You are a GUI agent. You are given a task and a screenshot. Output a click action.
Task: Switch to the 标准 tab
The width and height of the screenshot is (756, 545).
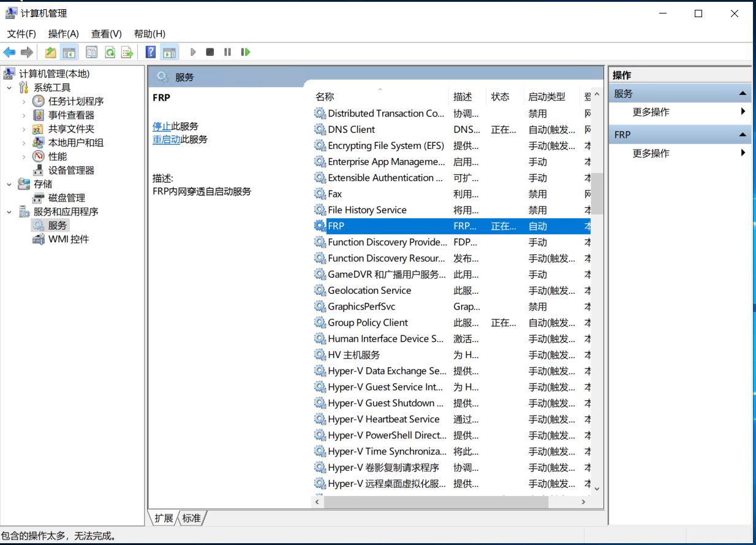[192, 519]
